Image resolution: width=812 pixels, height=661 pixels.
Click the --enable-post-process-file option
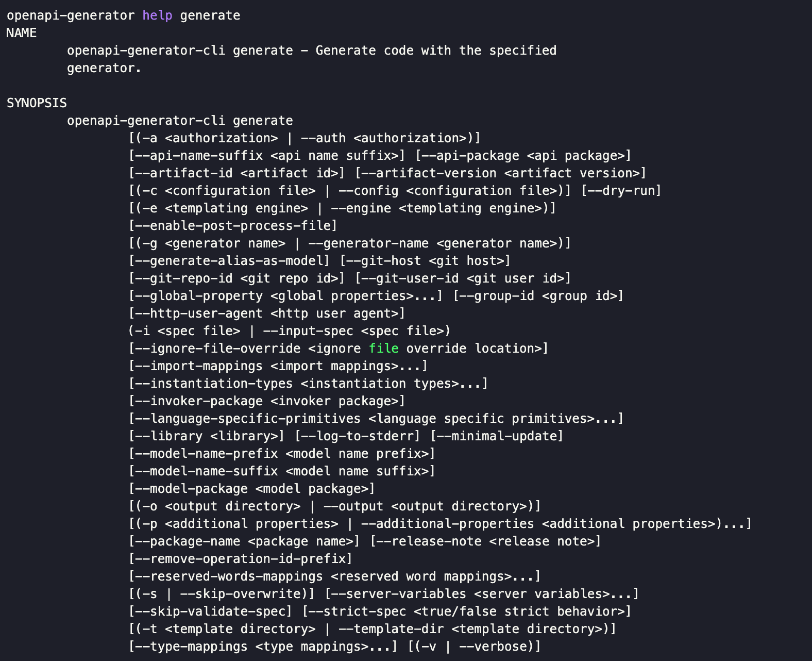pyautogui.click(x=233, y=226)
